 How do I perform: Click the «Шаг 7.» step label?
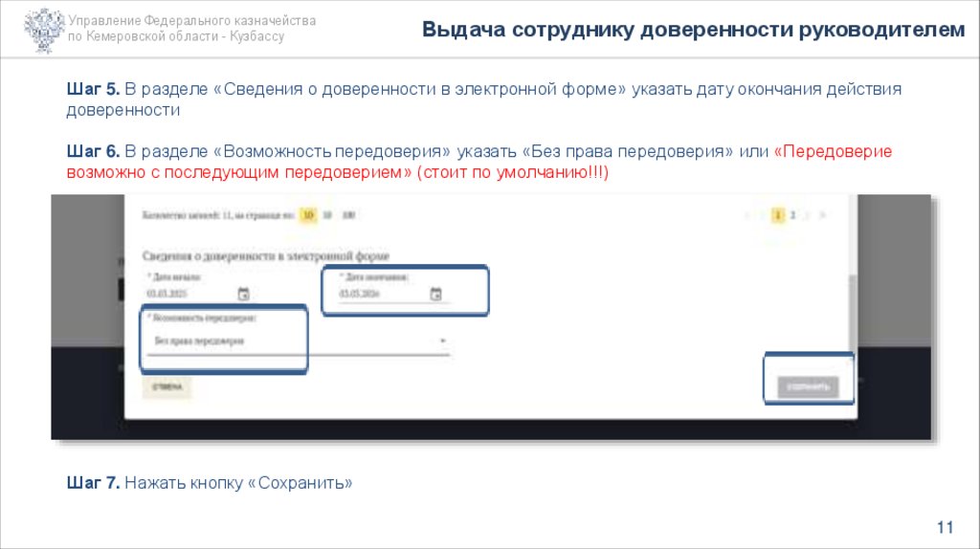(x=93, y=483)
